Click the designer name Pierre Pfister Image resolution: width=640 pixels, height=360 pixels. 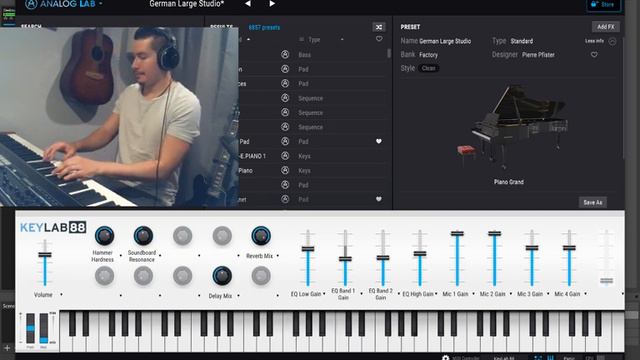pyautogui.click(x=538, y=55)
